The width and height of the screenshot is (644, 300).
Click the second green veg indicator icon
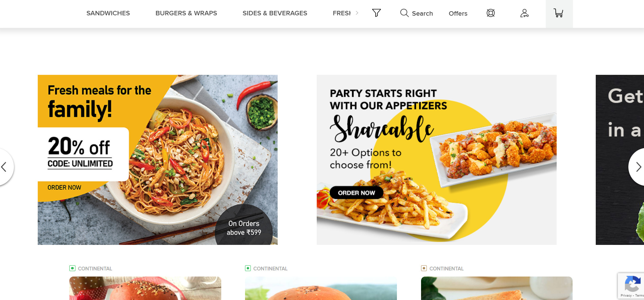(x=248, y=268)
